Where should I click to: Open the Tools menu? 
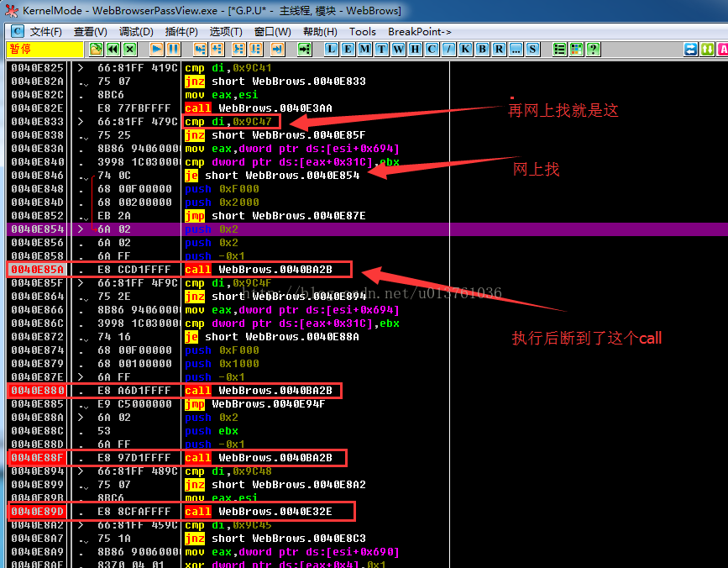(362, 32)
